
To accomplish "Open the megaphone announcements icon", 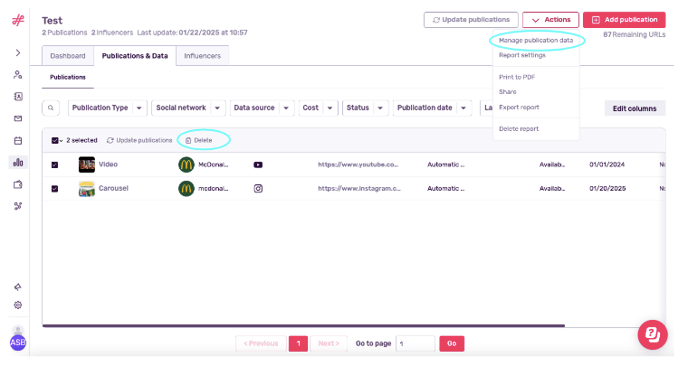I will click(x=18, y=287).
